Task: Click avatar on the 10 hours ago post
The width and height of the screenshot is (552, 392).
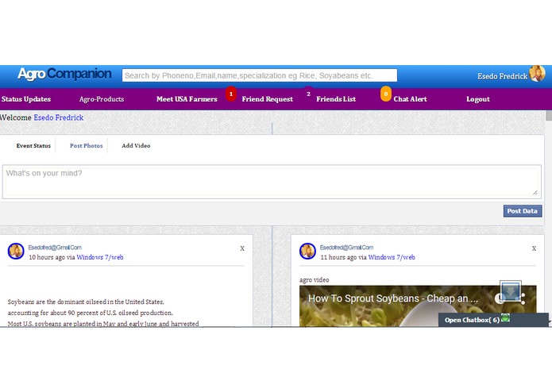Action: tap(16, 251)
